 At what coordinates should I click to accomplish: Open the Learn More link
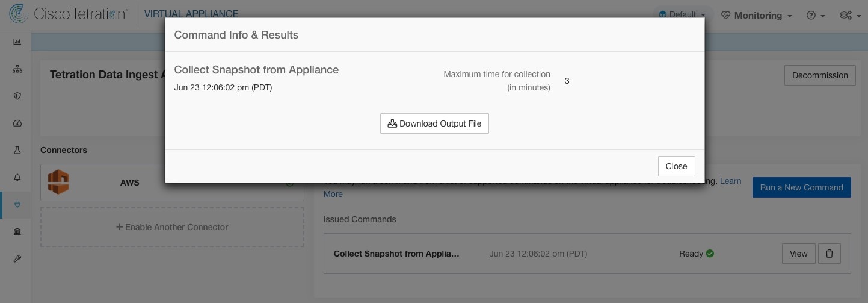coord(333,194)
